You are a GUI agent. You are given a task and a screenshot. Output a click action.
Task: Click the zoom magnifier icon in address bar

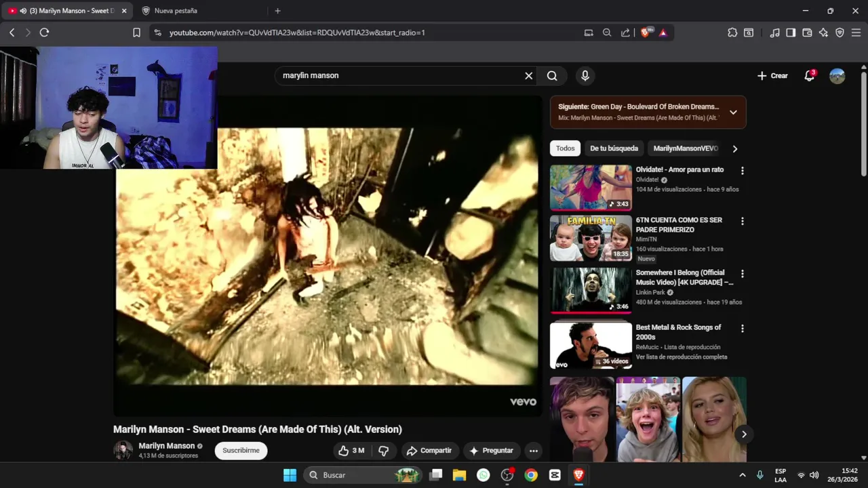pyautogui.click(x=607, y=33)
